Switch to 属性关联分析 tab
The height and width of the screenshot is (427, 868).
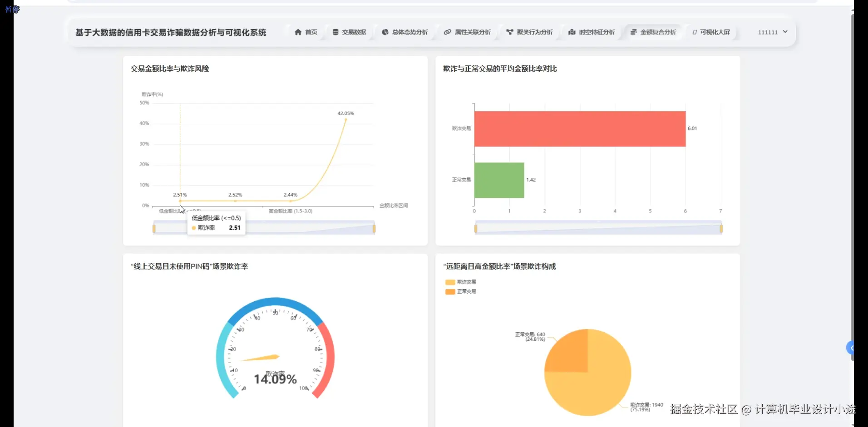point(467,32)
